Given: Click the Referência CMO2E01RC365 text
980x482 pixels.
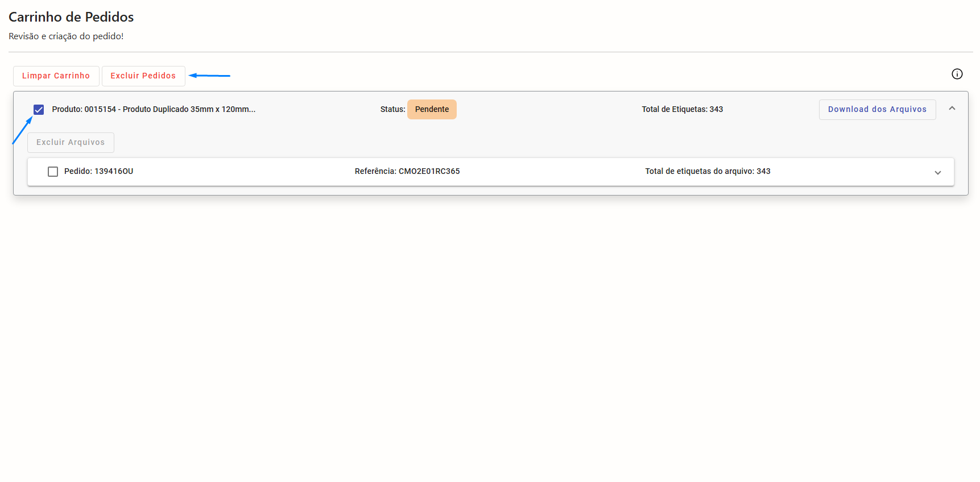Looking at the screenshot, I should pyautogui.click(x=407, y=171).
